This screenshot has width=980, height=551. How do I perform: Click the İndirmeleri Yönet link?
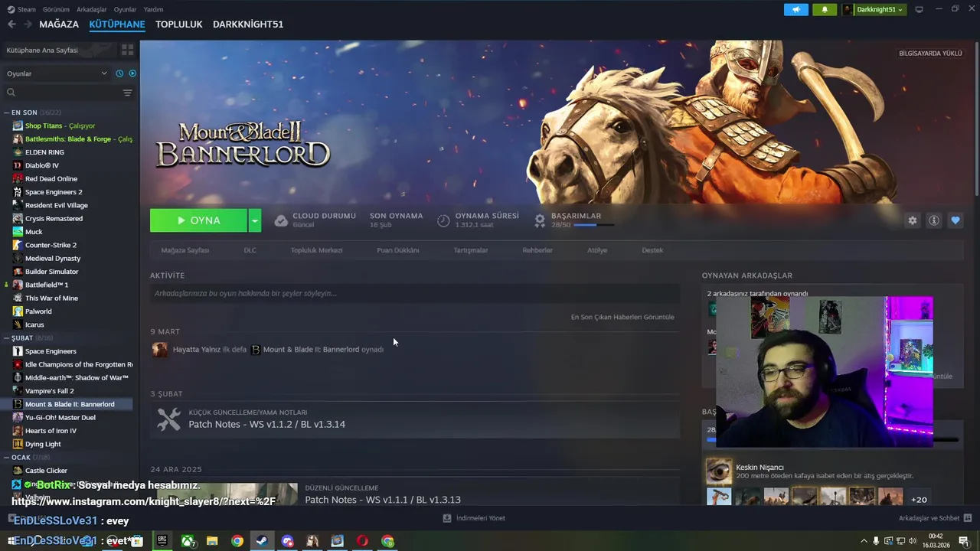pos(480,518)
